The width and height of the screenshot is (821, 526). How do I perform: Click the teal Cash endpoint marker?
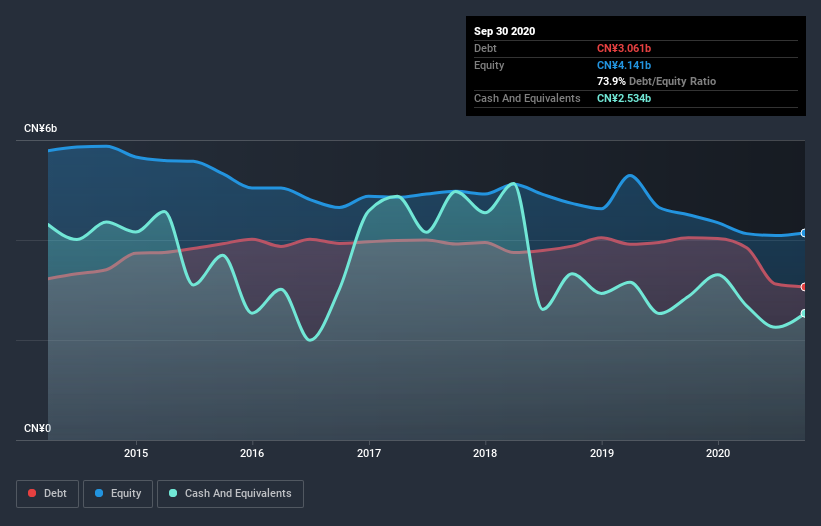pos(804,314)
